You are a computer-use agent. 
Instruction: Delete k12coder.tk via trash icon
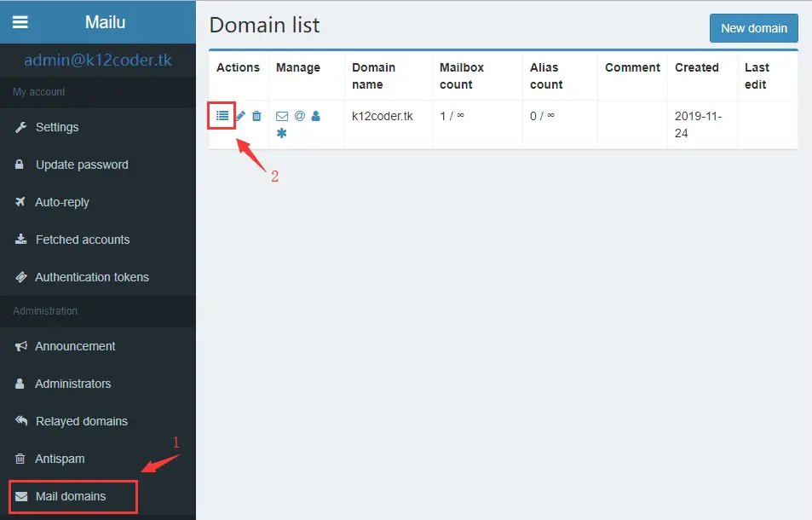[x=256, y=115]
